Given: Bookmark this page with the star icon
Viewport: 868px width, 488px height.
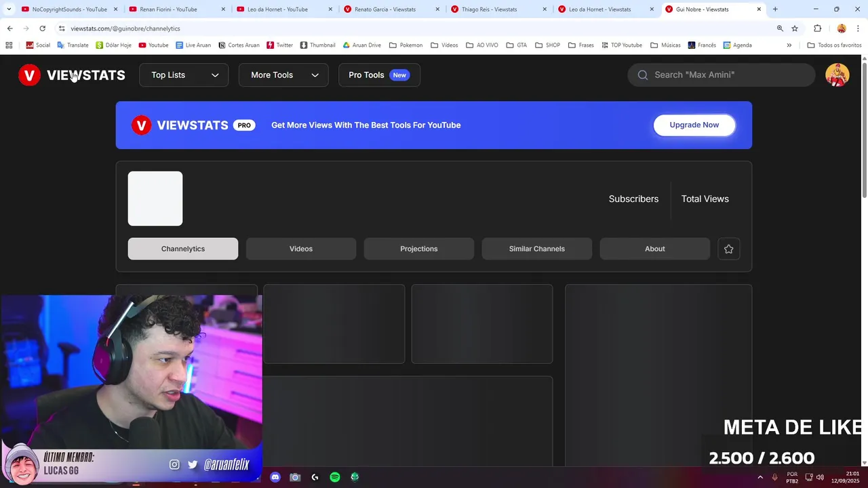Looking at the screenshot, I should tap(795, 28).
